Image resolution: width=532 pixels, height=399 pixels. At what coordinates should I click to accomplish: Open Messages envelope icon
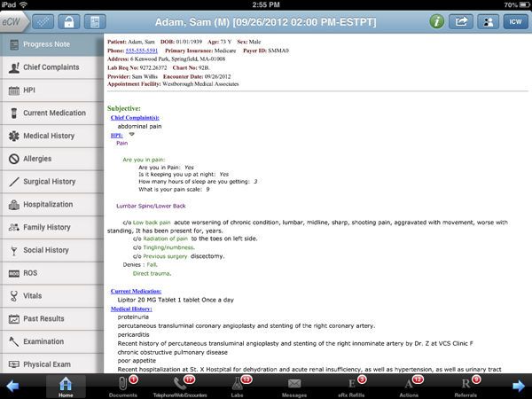pos(293,385)
